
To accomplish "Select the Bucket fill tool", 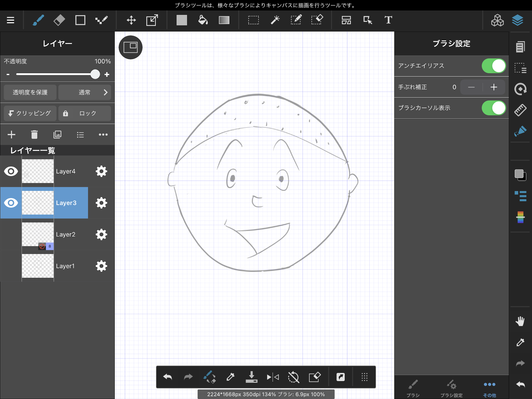I will coord(203,20).
